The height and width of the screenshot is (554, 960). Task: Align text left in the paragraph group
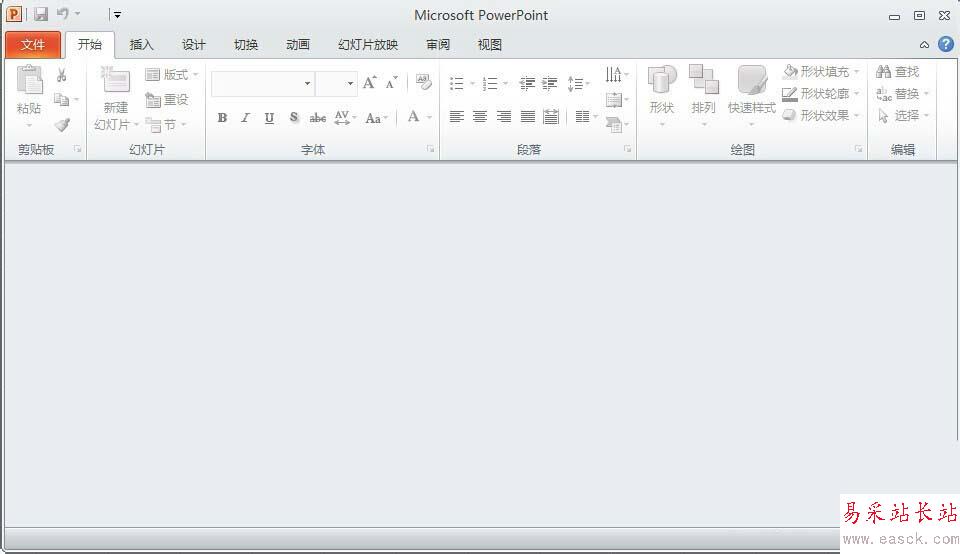(x=457, y=116)
